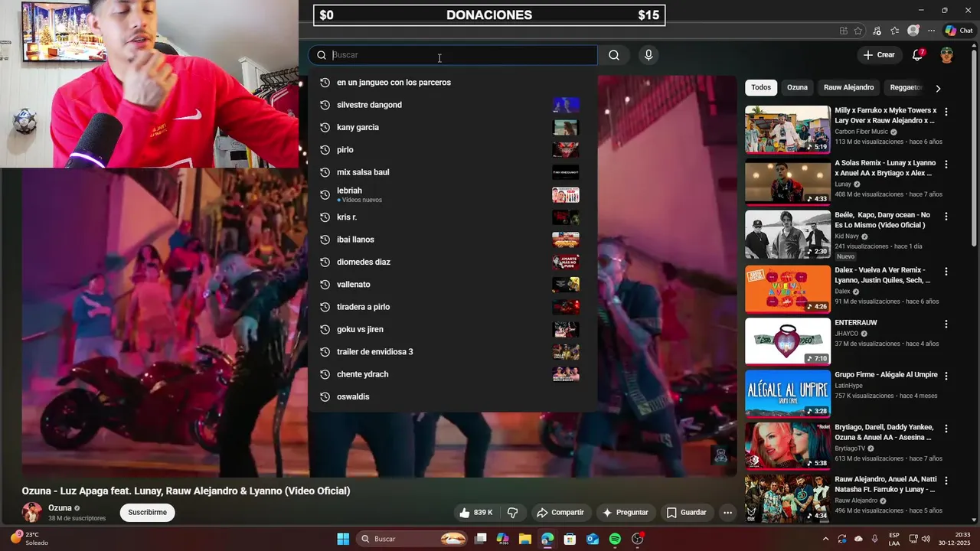Click the search magnifier button

point(614,55)
